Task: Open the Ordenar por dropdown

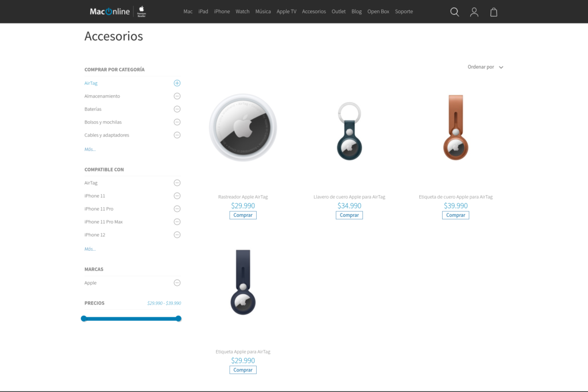Action: 485,67
